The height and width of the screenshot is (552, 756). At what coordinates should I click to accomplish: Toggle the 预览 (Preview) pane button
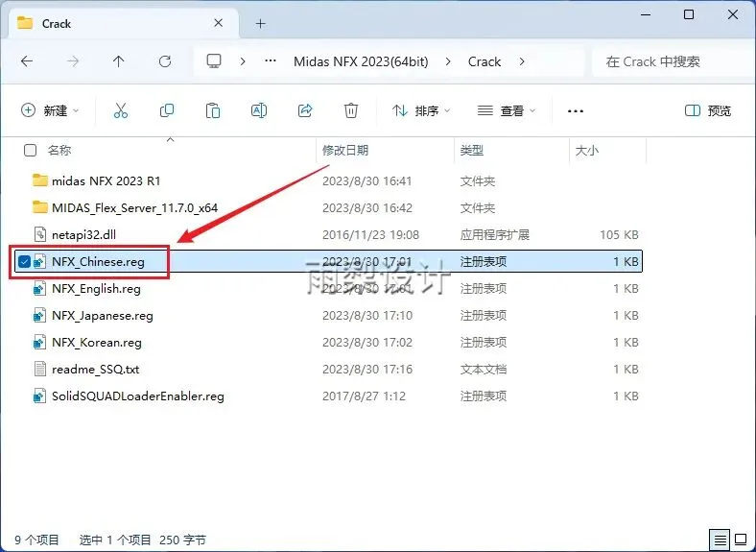[708, 110]
